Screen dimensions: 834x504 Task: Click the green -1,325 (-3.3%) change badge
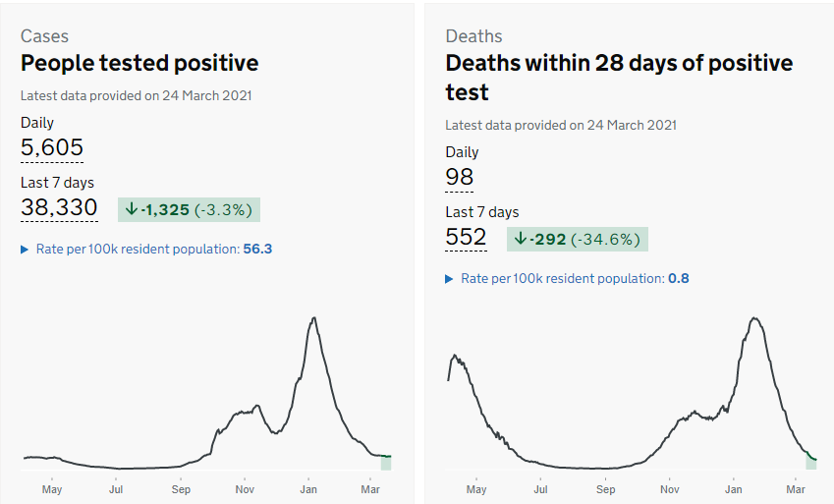[190, 209]
